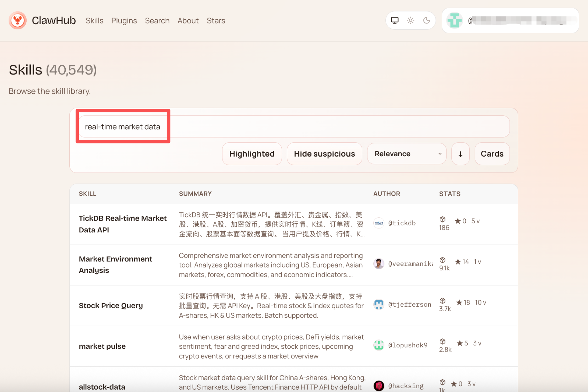Click the market pulse summary text
Screen dimensions: 588x392
point(271,346)
